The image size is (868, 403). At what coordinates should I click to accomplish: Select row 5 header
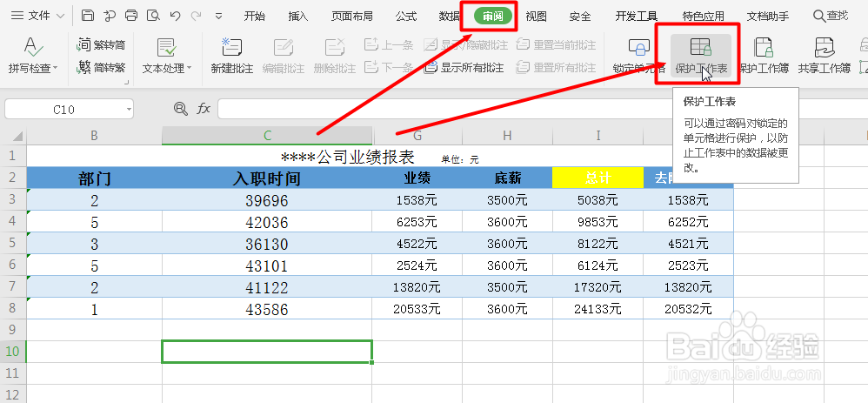coord(13,244)
